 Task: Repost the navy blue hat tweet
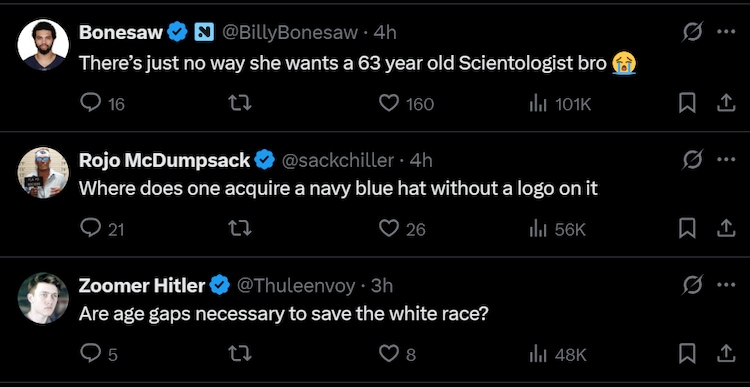pos(240,228)
